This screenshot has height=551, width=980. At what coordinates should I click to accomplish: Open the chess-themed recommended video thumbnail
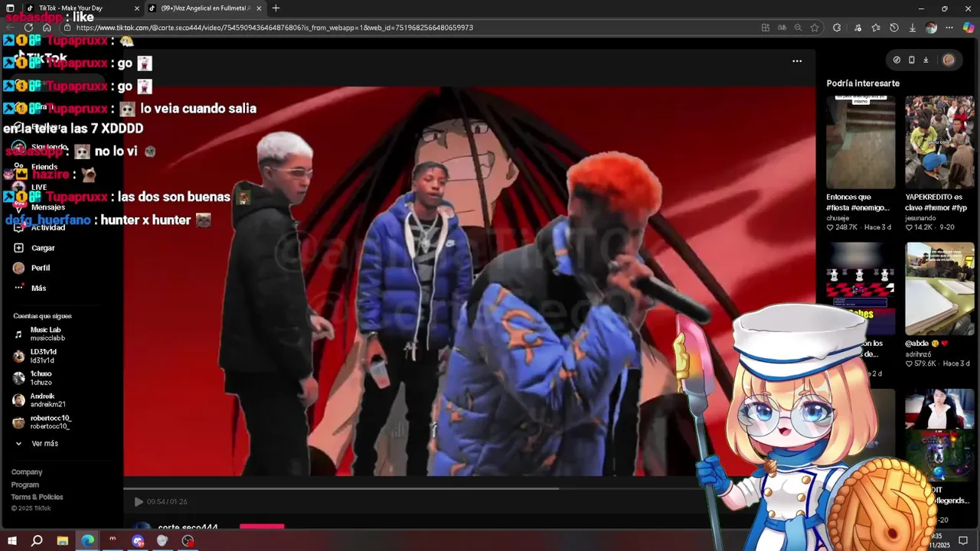point(861,289)
